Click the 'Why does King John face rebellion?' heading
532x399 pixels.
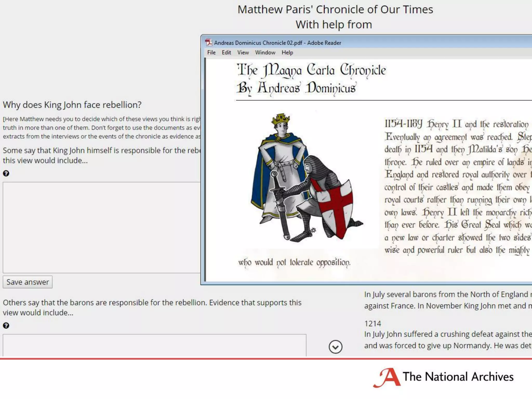[x=72, y=105]
